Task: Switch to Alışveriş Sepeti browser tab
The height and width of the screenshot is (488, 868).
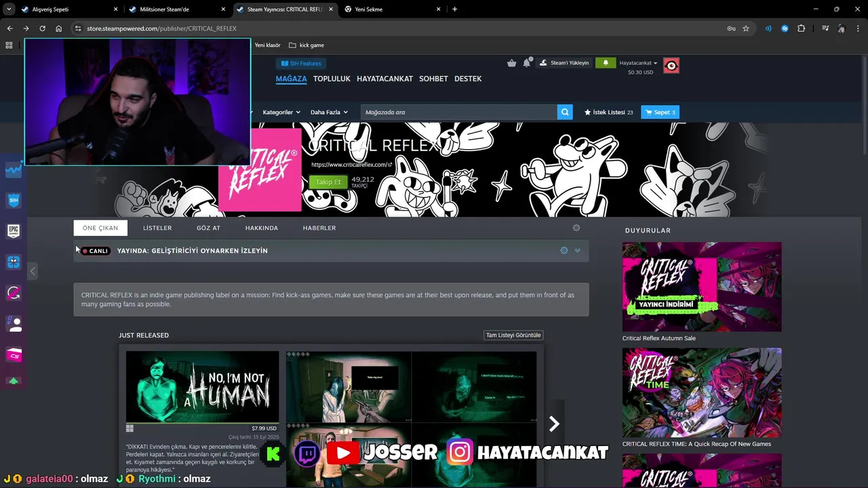Action: click(x=70, y=9)
